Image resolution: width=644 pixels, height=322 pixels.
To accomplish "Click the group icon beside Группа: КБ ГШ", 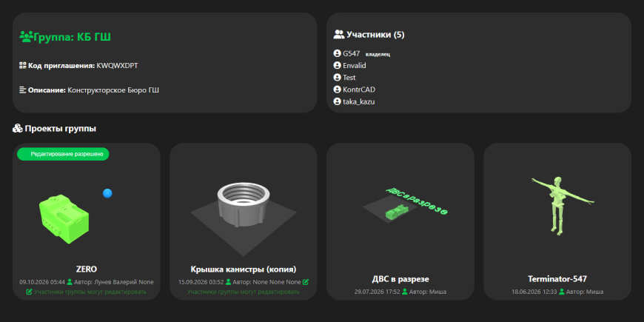I will [26, 36].
